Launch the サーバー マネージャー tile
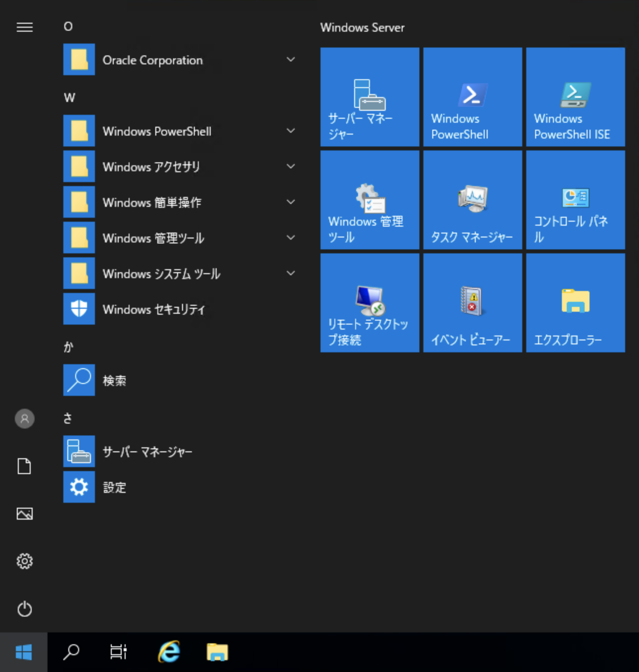This screenshot has width=639, height=672. tap(370, 97)
